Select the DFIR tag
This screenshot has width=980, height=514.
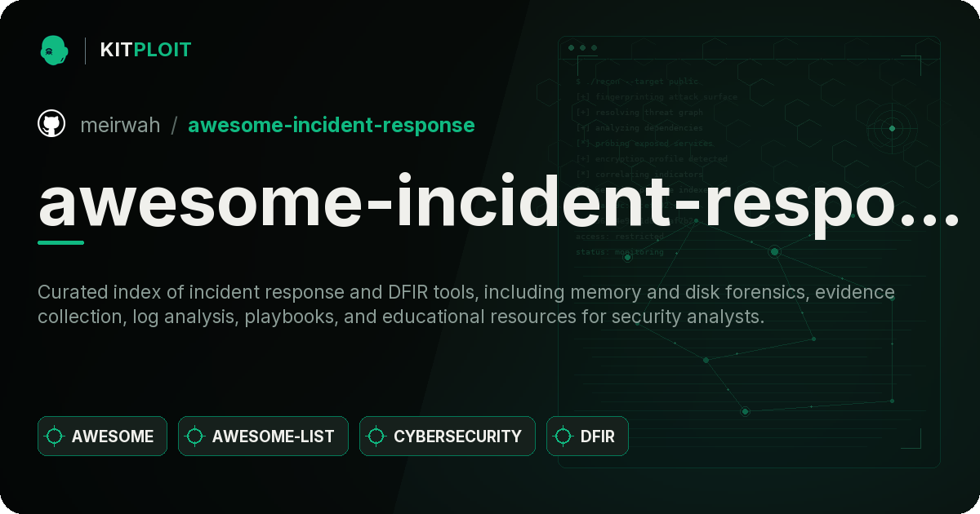587,436
